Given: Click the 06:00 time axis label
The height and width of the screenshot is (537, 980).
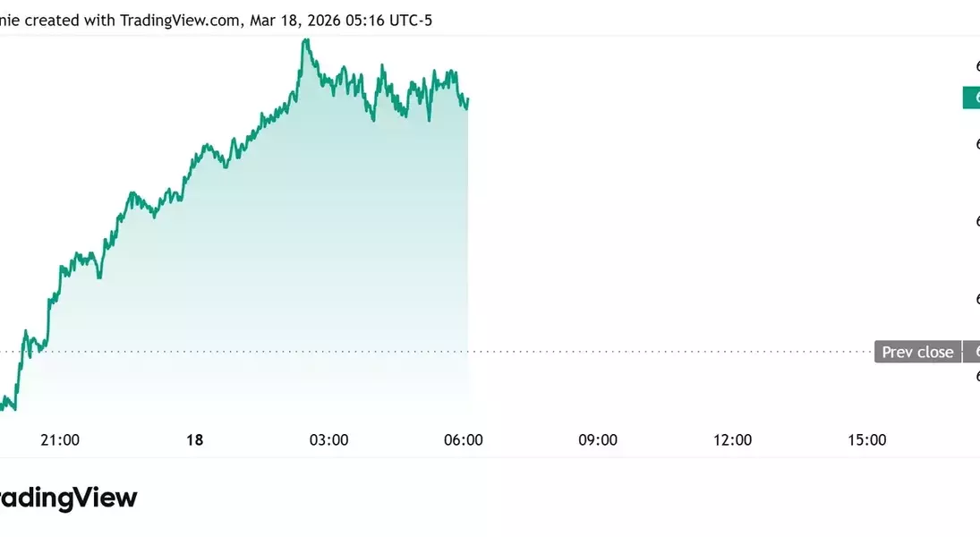Looking at the screenshot, I should click(464, 439).
